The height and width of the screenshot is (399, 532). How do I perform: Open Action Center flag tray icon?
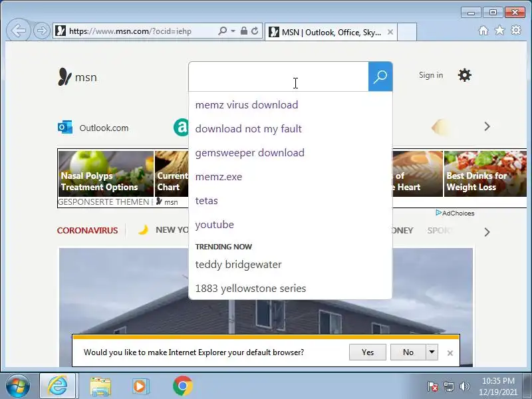pyautogui.click(x=433, y=386)
